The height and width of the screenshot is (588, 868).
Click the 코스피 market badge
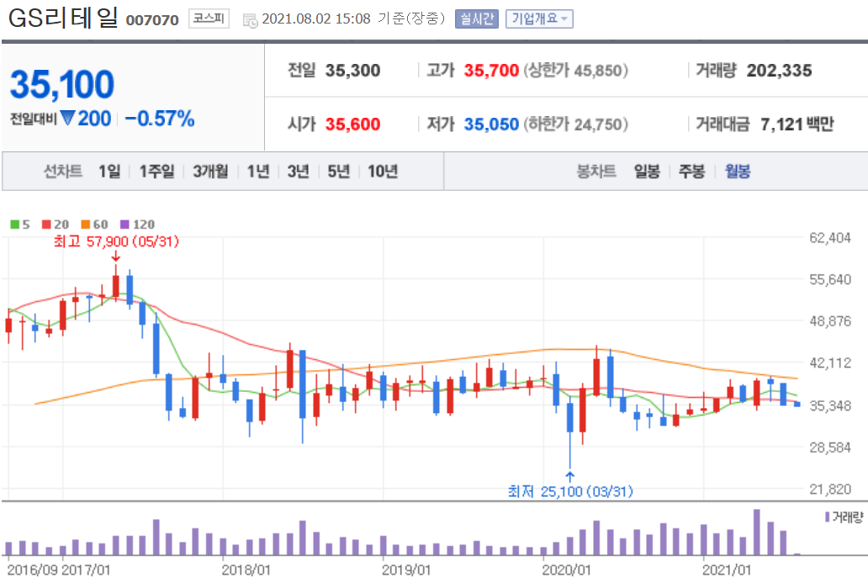pyautogui.click(x=209, y=19)
